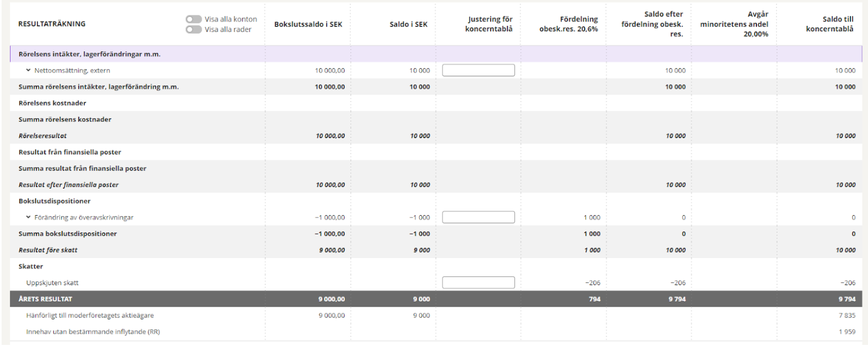
Task: Select 'Innehav utan bestämmande inflytande (RR)' row
Action: tap(93, 332)
